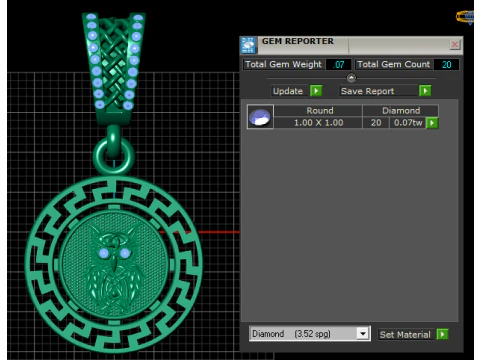
Task: Open the Diamond (3.52 spg) material dropdown
Action: 363,334
